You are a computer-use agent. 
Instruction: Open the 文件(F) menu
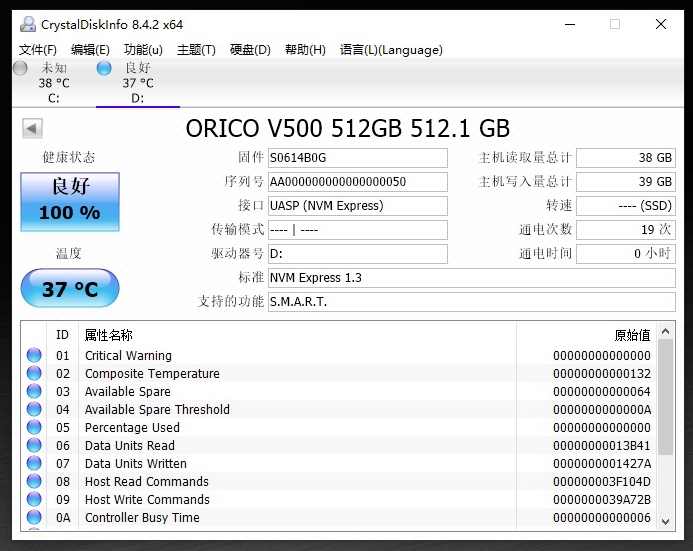(x=38, y=49)
